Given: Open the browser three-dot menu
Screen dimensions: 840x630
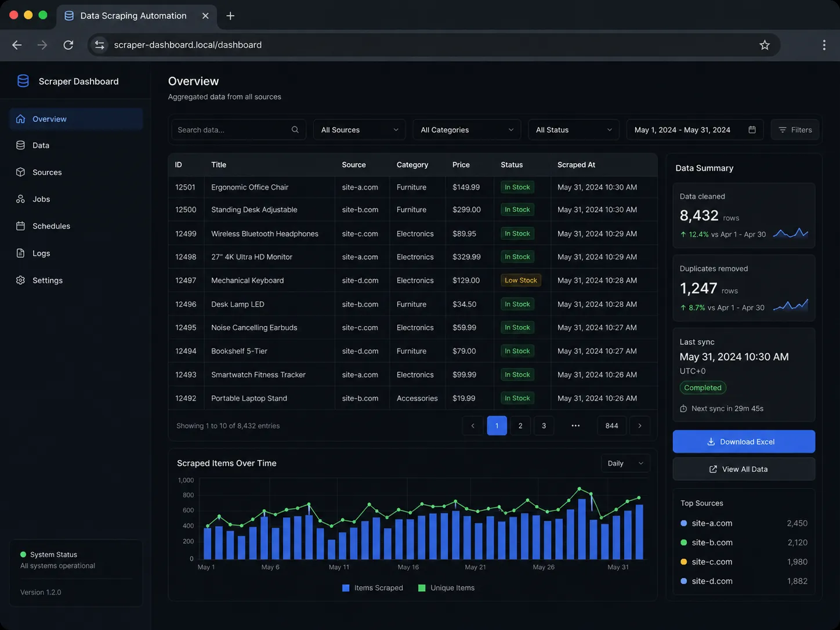Looking at the screenshot, I should click(x=824, y=45).
